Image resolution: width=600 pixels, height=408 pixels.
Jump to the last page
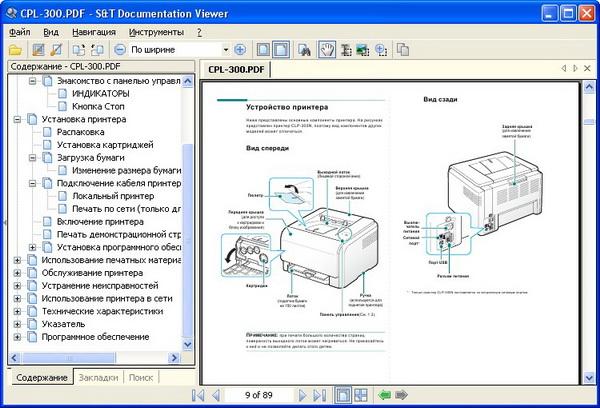pyautogui.click(x=319, y=395)
